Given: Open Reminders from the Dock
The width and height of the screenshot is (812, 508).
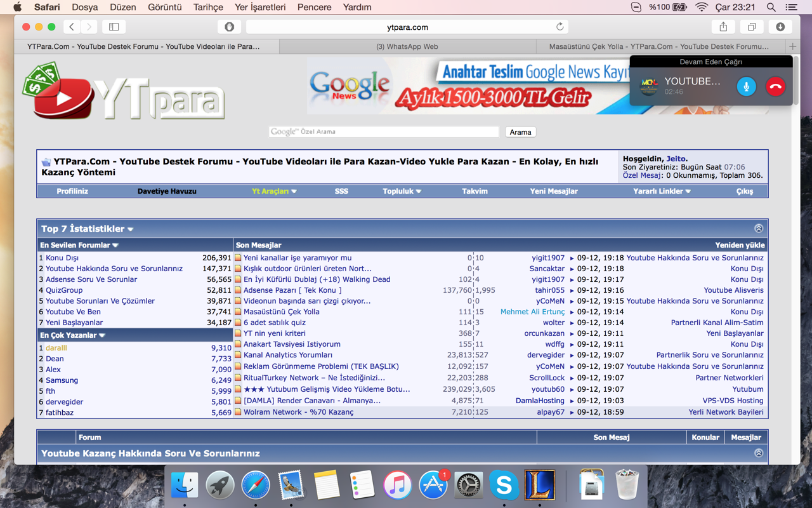Looking at the screenshot, I should (x=362, y=486).
